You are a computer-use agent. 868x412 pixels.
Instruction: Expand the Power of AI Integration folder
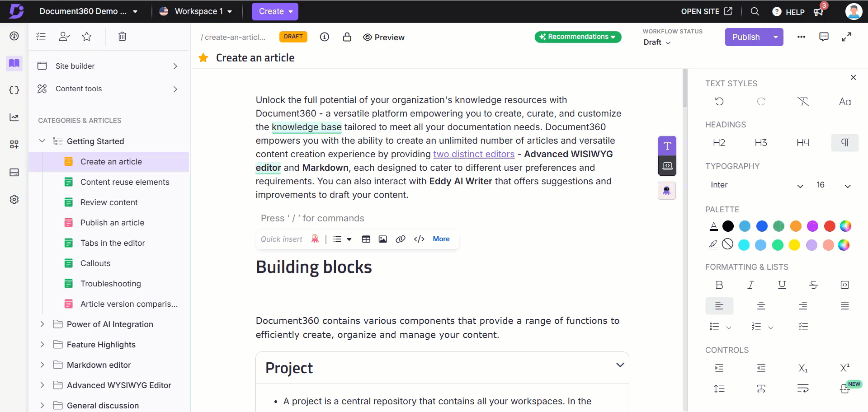(x=42, y=324)
